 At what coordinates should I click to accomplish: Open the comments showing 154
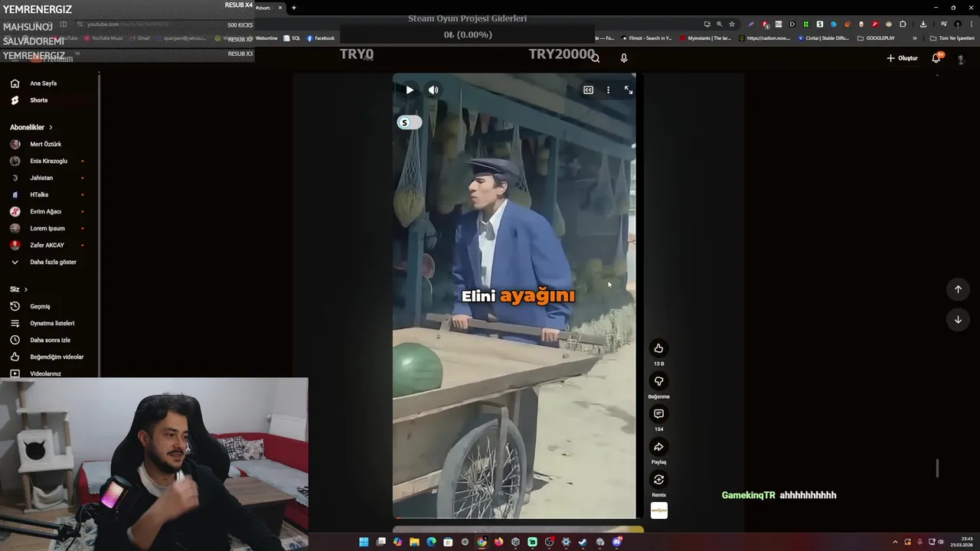pyautogui.click(x=658, y=414)
